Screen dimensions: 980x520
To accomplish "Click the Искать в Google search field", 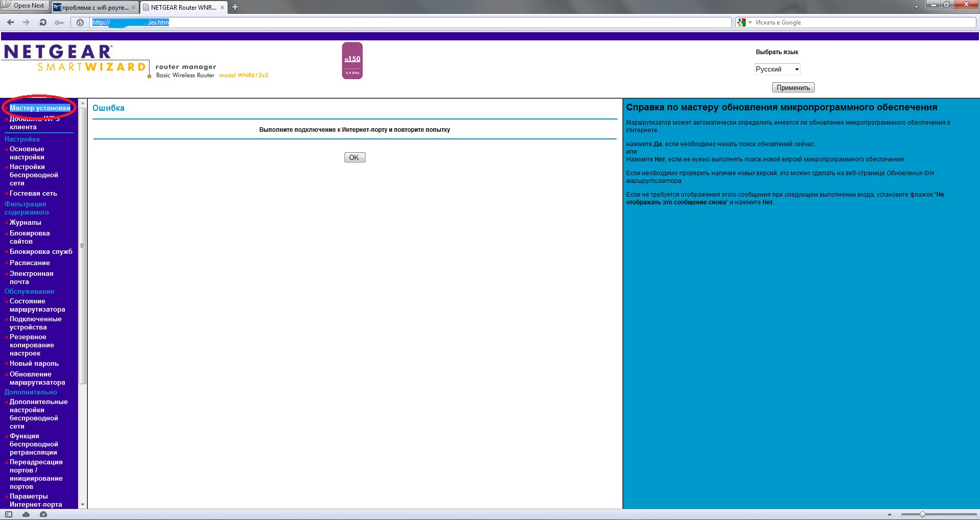I will [863, 22].
